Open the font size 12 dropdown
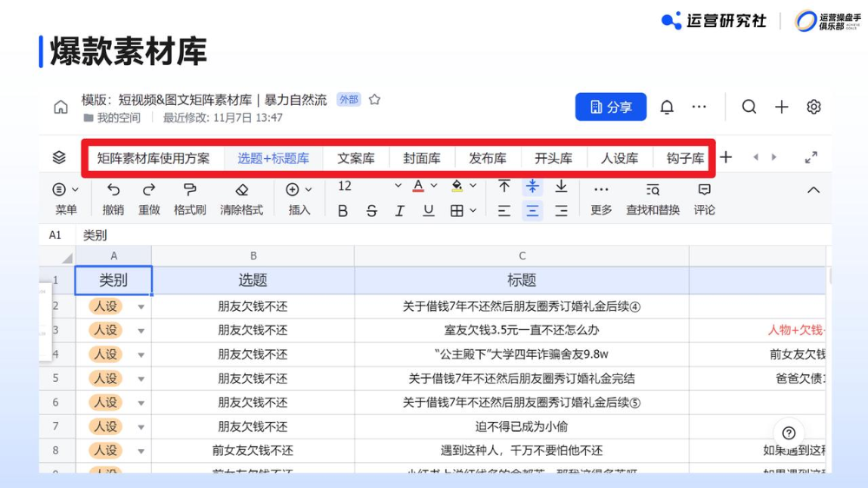868x488 pixels. pos(398,186)
